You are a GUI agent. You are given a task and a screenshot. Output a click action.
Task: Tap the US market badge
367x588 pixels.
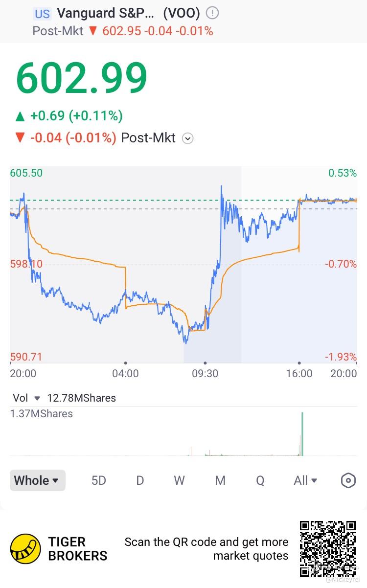(42, 14)
